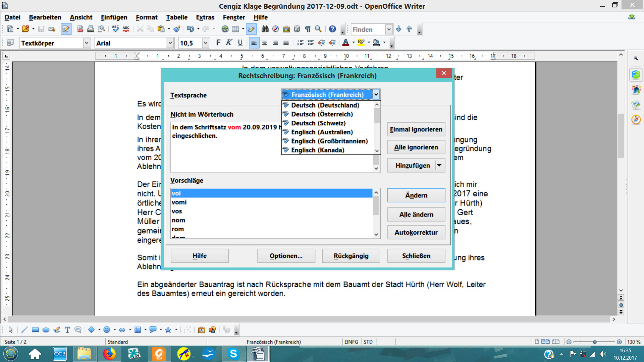
Task: Open the Bearbeiten menu
Action: coord(45,17)
